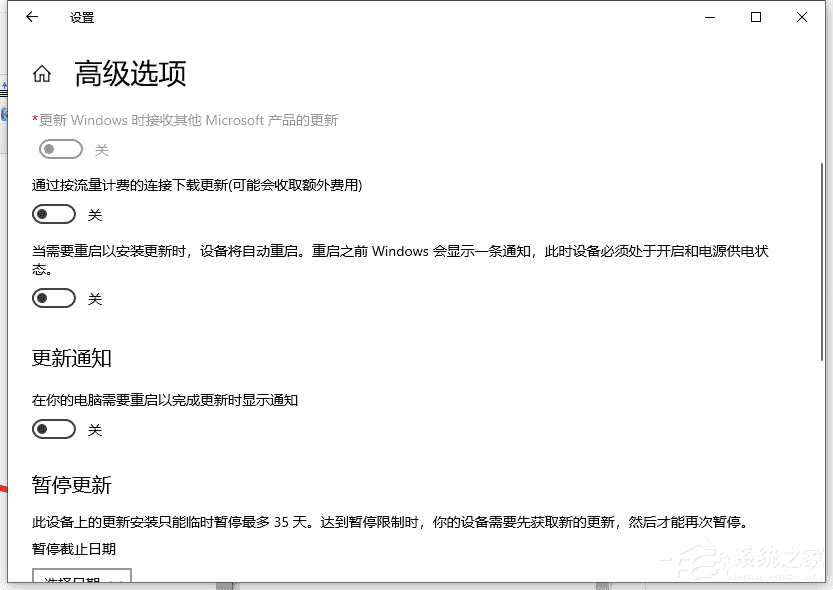Toggle downloading updates over metered connections
Screen dimensions: 833x590
click(x=53, y=214)
